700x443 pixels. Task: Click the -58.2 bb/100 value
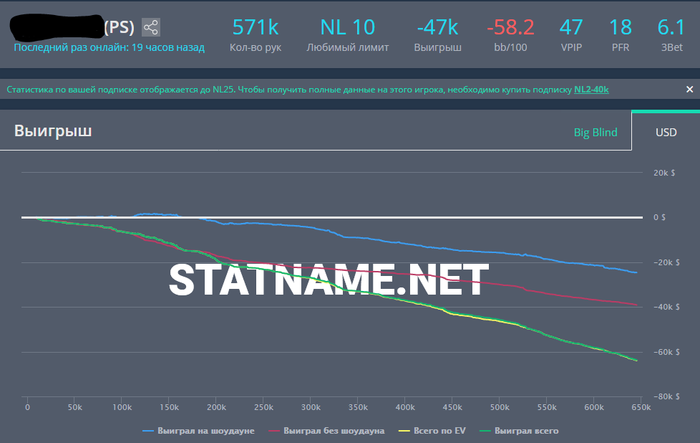[510, 27]
